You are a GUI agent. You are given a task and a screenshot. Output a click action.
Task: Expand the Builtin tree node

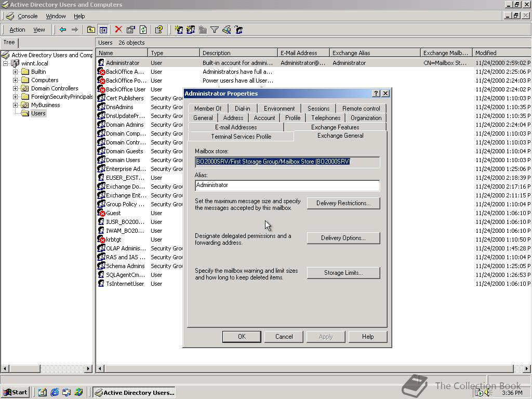pyautogui.click(x=15, y=72)
